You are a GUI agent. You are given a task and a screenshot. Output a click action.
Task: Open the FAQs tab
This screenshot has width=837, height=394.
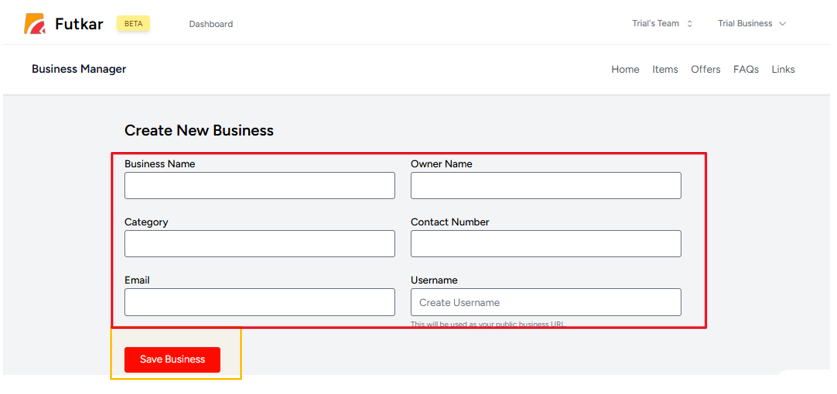pos(746,69)
